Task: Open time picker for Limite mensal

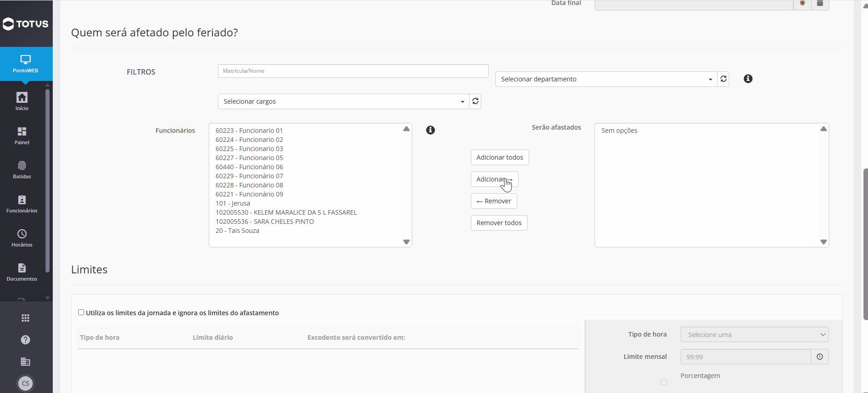Action: click(x=820, y=357)
